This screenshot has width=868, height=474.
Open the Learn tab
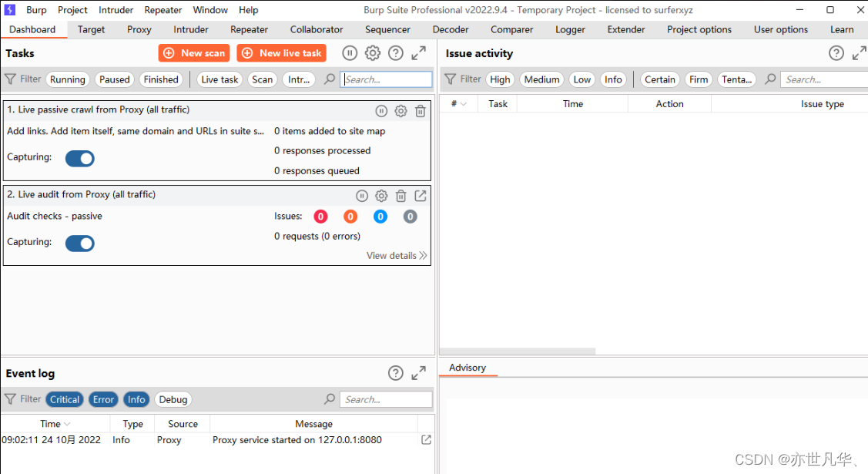[x=841, y=29]
